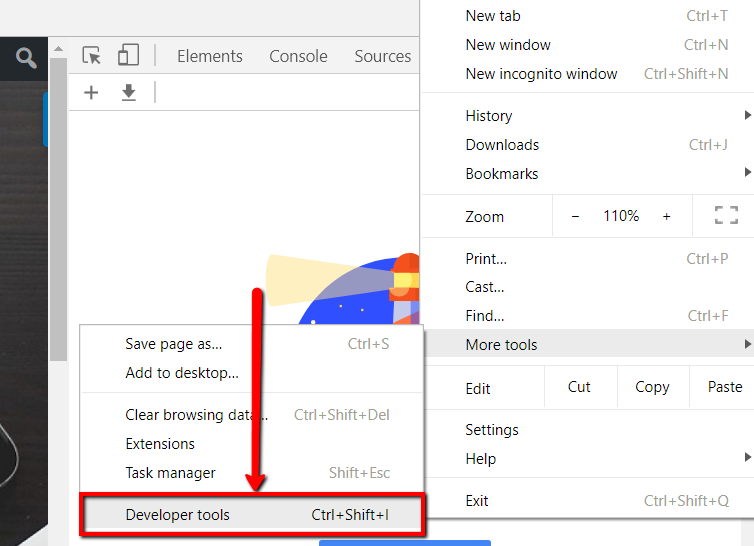Select Developer tools from submenu
Screen dimensions: 754x546
click(178, 515)
